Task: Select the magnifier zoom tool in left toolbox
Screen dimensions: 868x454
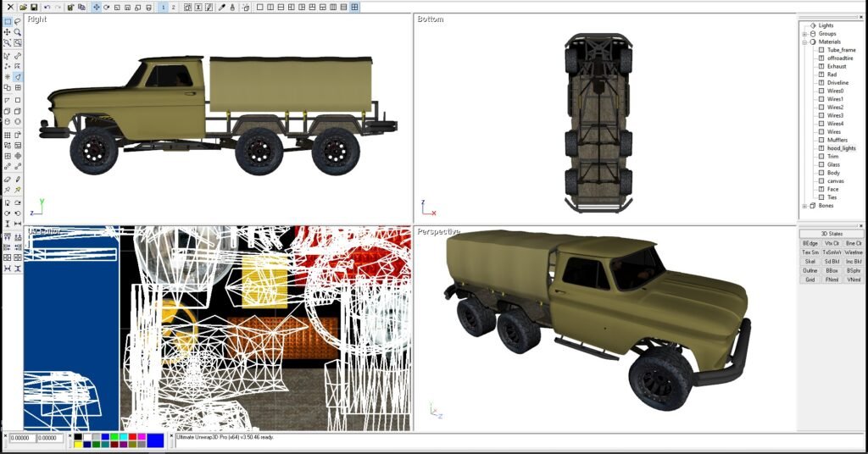Action: tap(18, 32)
